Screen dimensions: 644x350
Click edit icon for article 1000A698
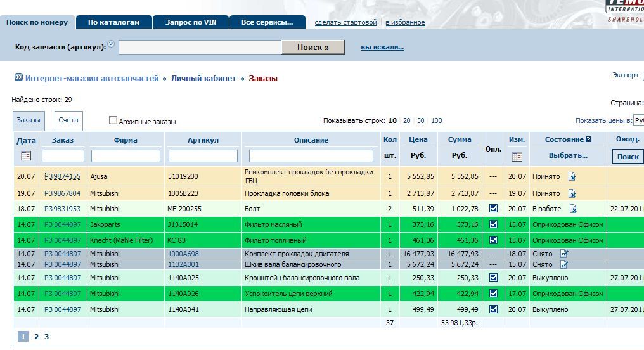click(565, 254)
